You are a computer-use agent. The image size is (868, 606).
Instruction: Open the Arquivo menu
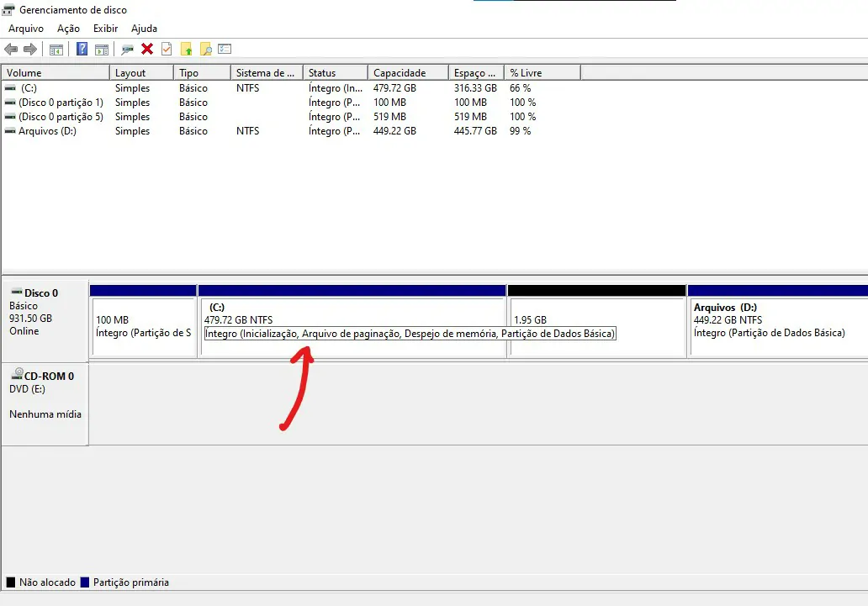[26, 29]
